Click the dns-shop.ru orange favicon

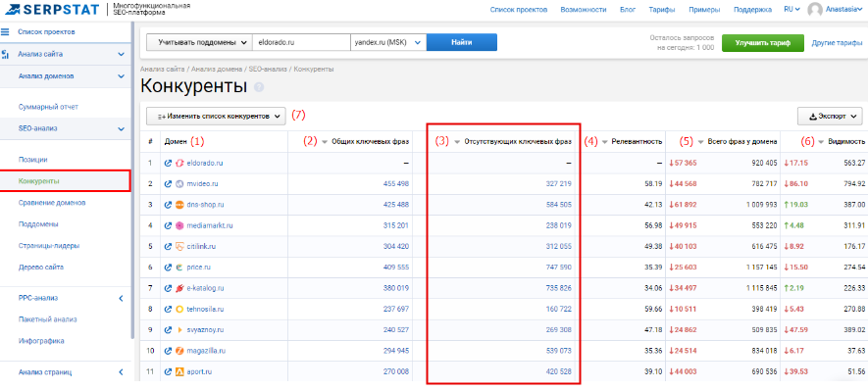179,205
